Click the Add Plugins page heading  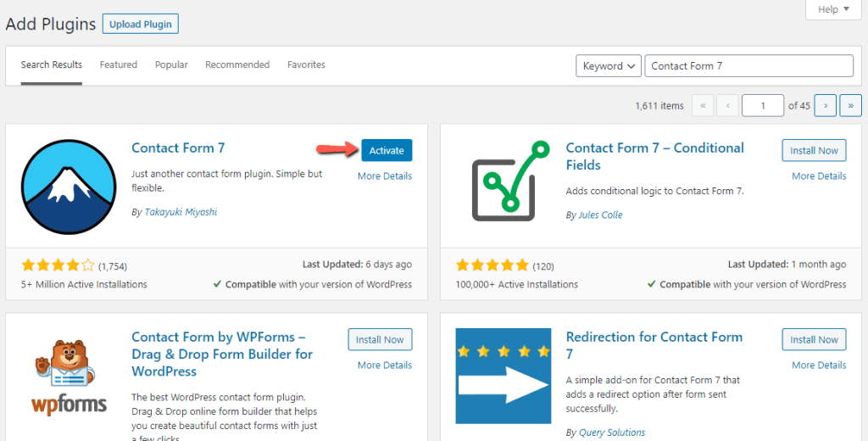point(50,25)
